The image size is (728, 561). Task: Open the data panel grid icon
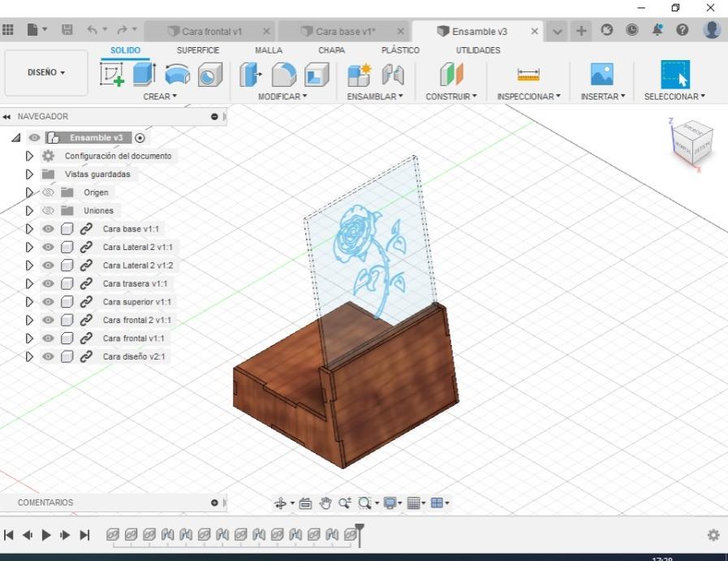[x=8, y=30]
